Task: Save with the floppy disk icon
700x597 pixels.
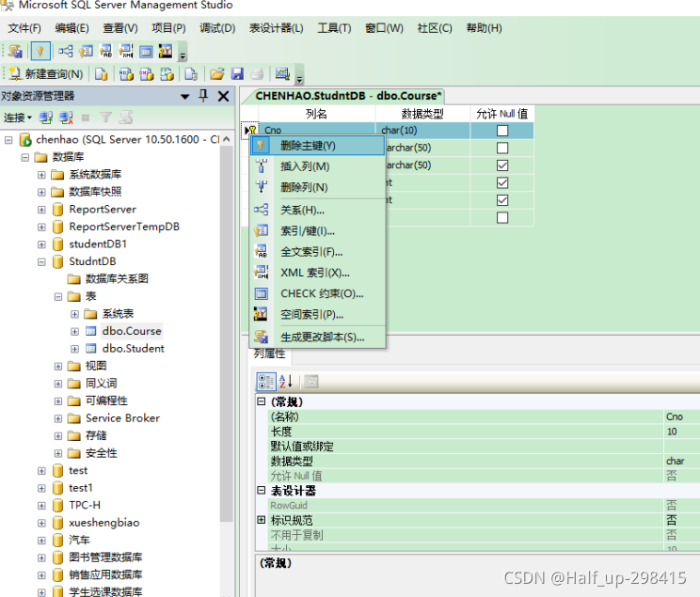Action: coord(237,73)
